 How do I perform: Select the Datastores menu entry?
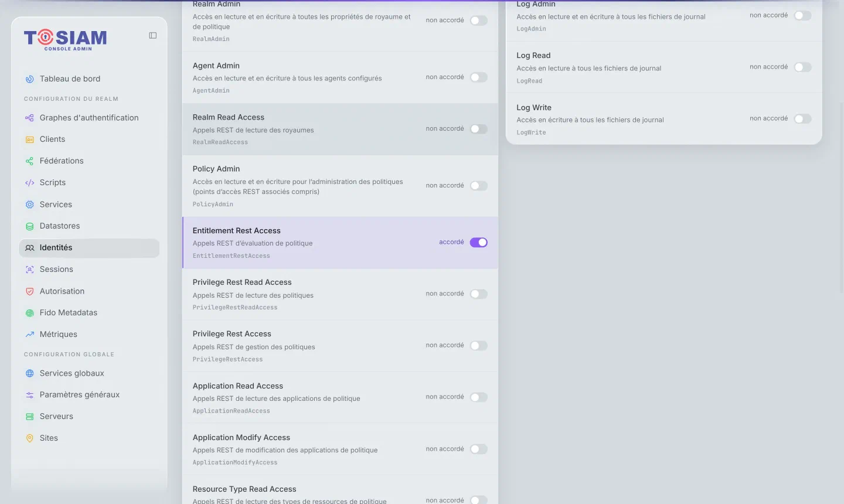tap(89, 226)
